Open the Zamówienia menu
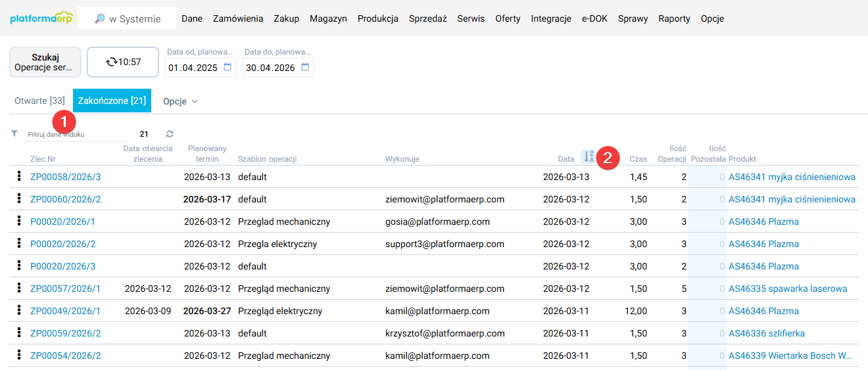 [x=238, y=18]
